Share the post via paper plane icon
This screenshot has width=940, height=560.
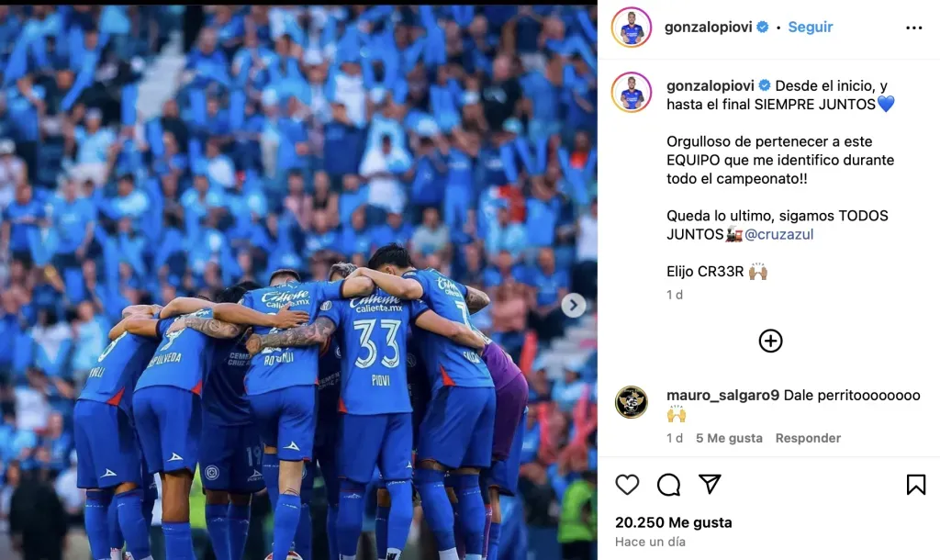(710, 484)
